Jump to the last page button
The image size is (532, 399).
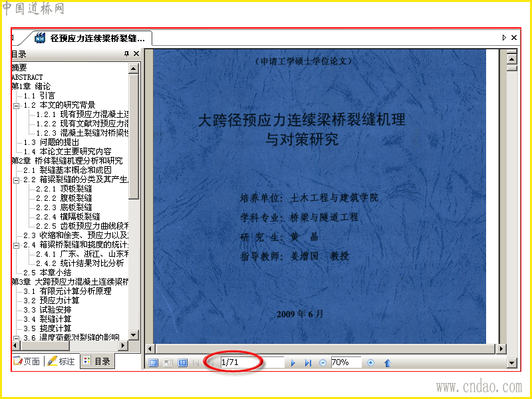coord(308,362)
